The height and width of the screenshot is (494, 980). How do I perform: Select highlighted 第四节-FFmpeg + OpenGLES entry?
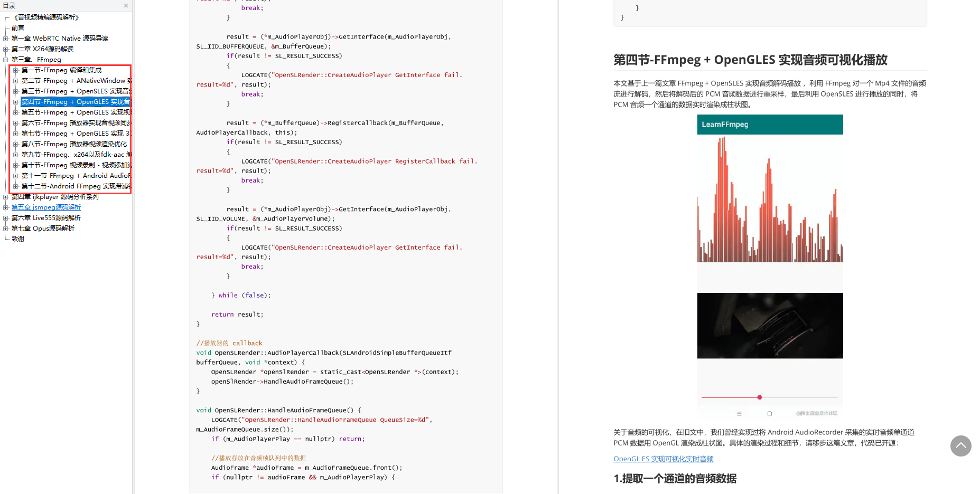click(76, 102)
